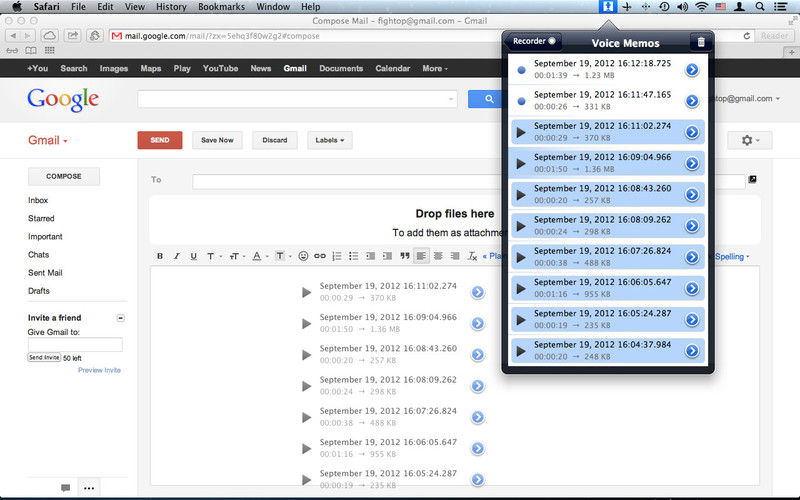Screen dimensions: 800x500
Task: Create a bulleted list in compose toolbar
Action: (354, 256)
